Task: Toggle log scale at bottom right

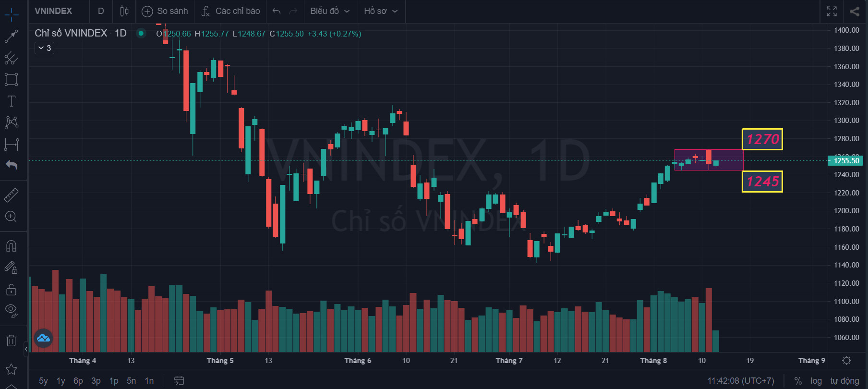Action: (x=816, y=381)
